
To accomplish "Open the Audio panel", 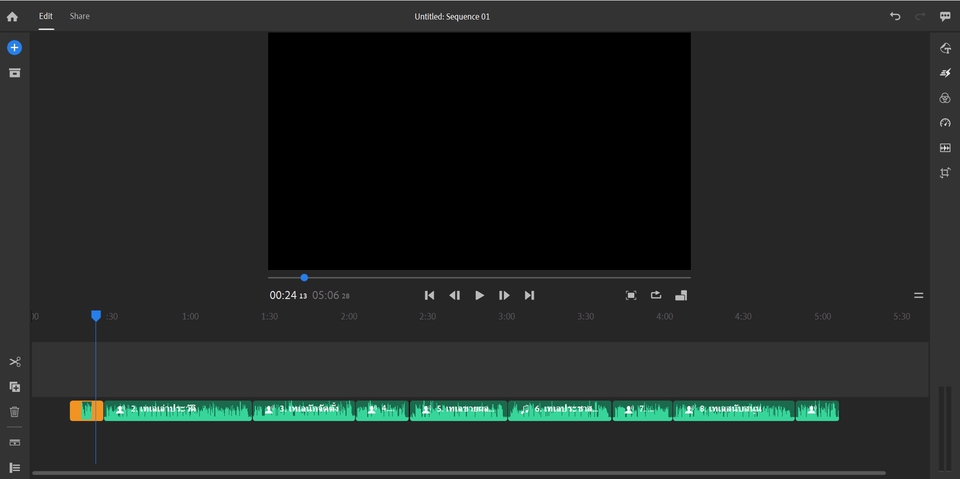I will pos(945,148).
